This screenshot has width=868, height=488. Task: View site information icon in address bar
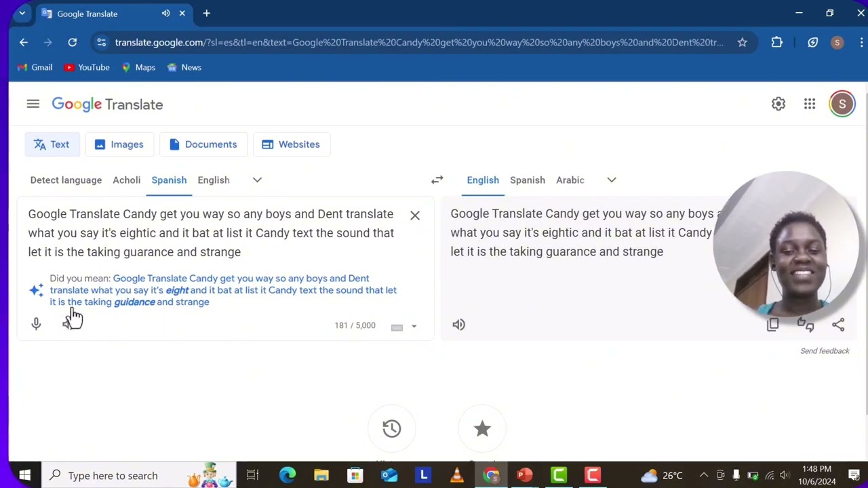click(x=101, y=42)
